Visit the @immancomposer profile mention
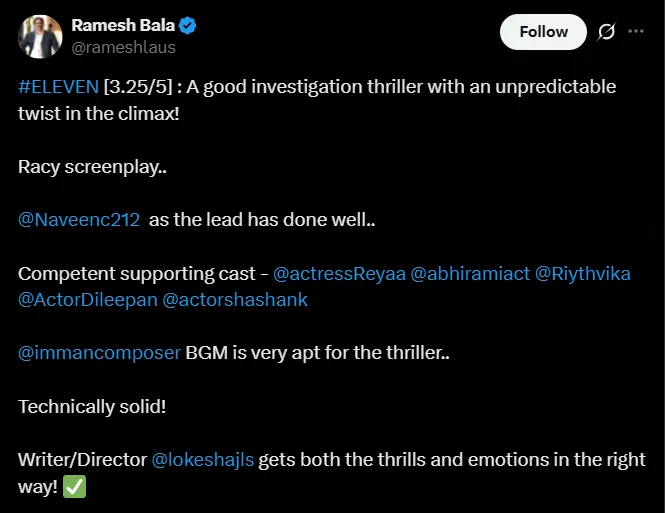665x513 pixels. 99,353
